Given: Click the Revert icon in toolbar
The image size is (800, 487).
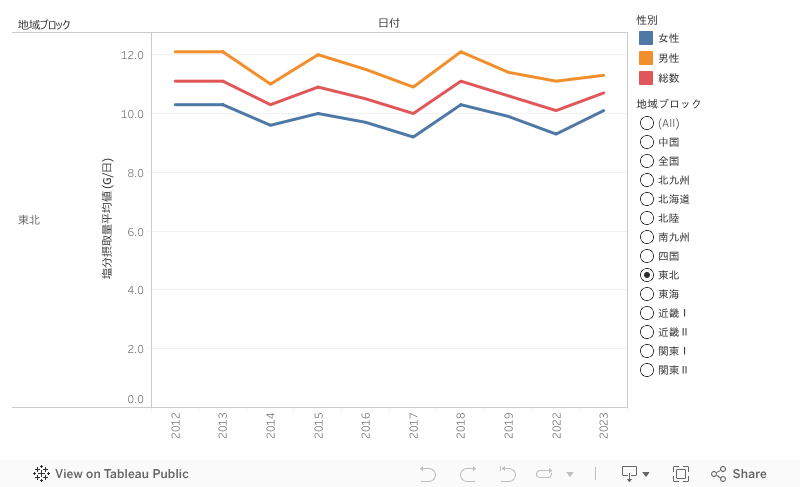Looking at the screenshot, I should [507, 474].
